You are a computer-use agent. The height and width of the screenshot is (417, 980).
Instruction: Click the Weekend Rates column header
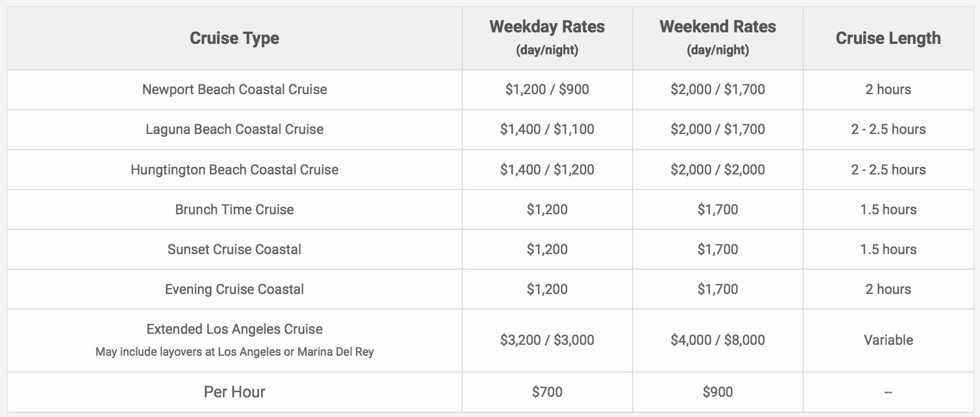click(x=718, y=38)
